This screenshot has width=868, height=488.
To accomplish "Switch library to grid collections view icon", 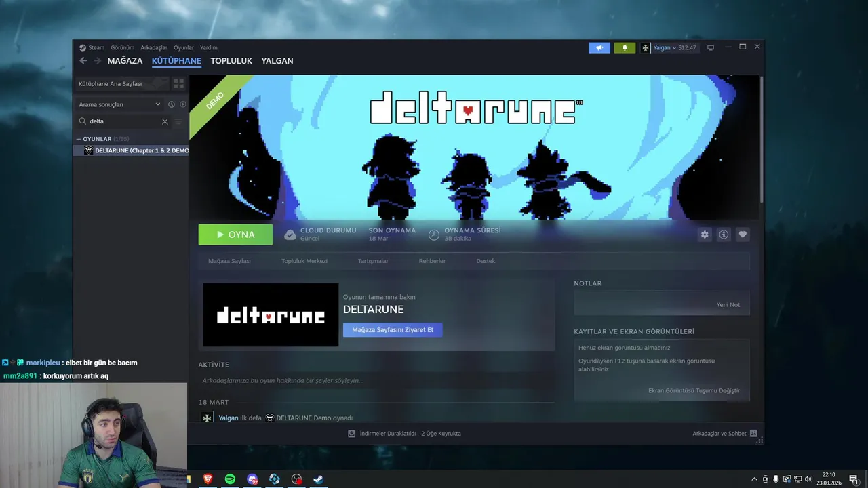I will coord(178,83).
